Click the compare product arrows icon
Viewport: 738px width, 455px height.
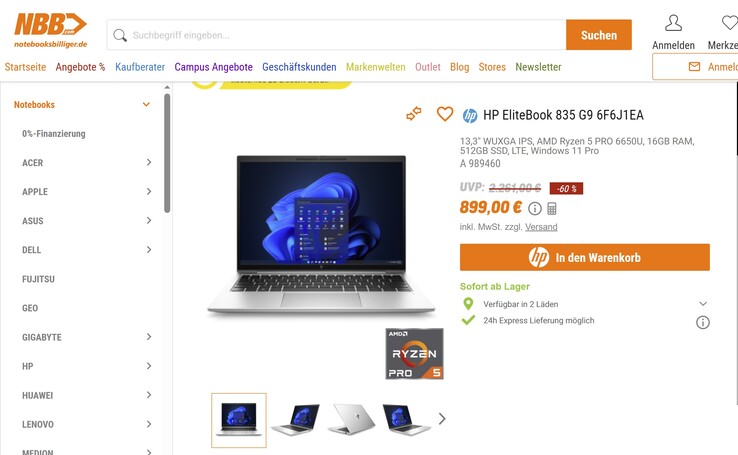[x=414, y=114]
